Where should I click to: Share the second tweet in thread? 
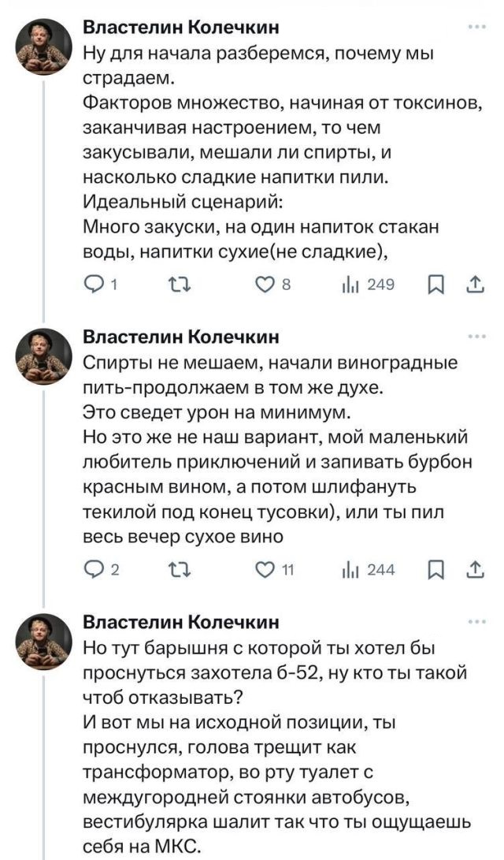pyautogui.click(x=476, y=571)
